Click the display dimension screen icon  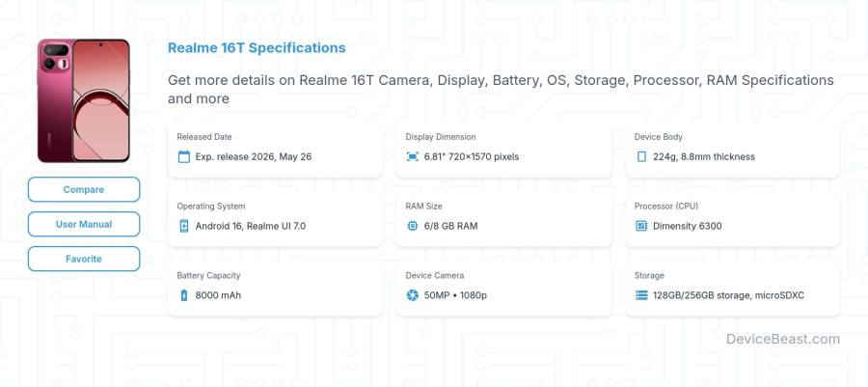tap(413, 156)
